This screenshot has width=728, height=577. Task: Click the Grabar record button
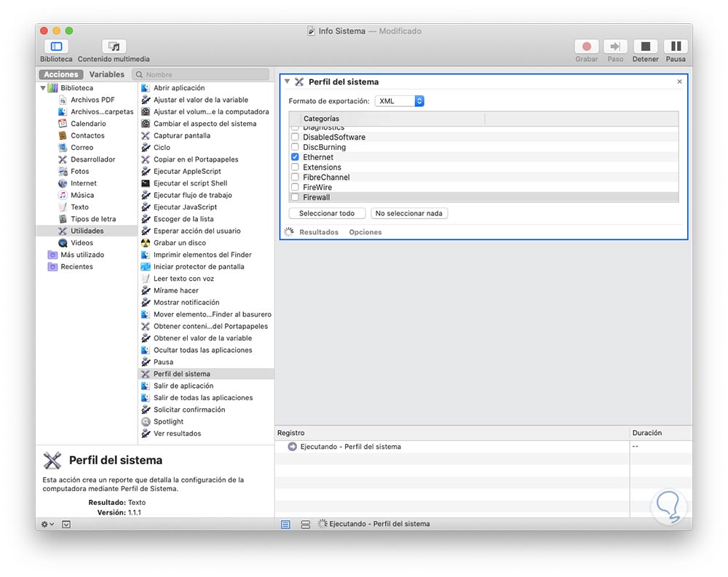point(586,46)
